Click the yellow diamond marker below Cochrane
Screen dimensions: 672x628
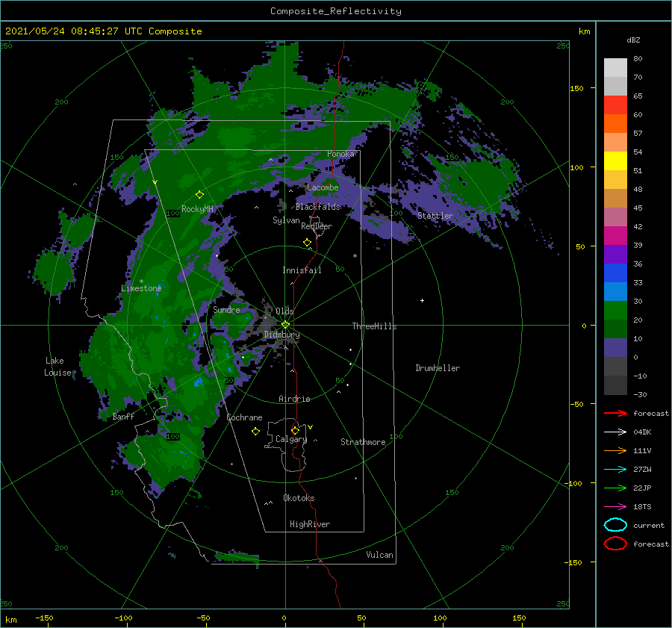tap(255, 432)
